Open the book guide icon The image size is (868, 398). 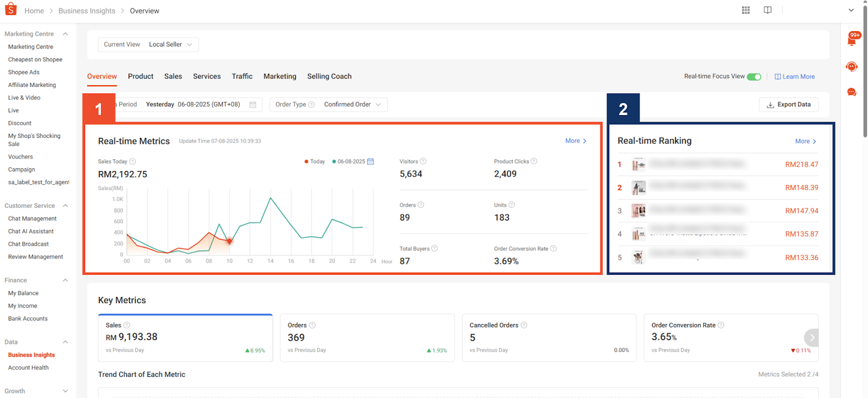point(768,10)
